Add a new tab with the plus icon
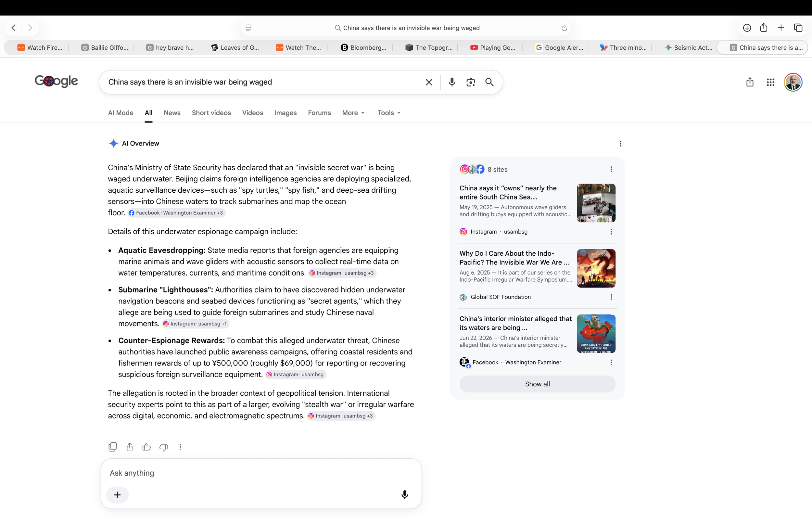Viewport: 812px width, 525px height. (781, 28)
